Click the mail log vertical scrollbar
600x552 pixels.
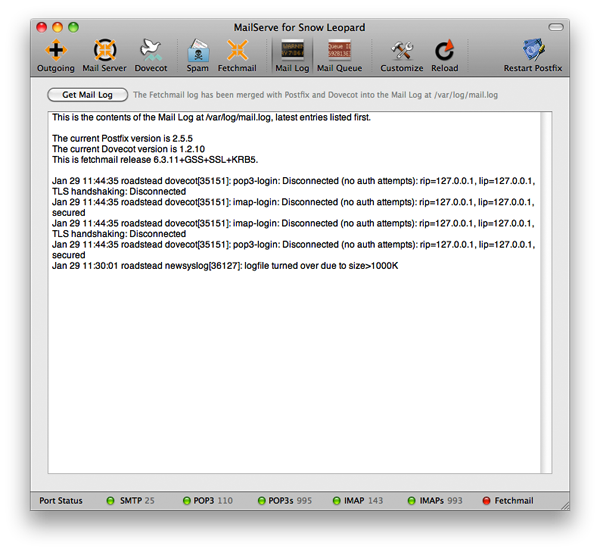(546, 290)
